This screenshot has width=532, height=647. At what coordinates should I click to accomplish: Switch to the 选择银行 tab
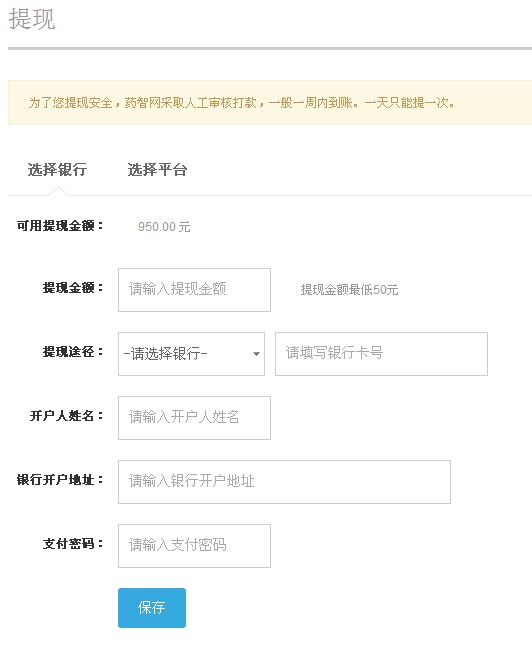click(57, 170)
